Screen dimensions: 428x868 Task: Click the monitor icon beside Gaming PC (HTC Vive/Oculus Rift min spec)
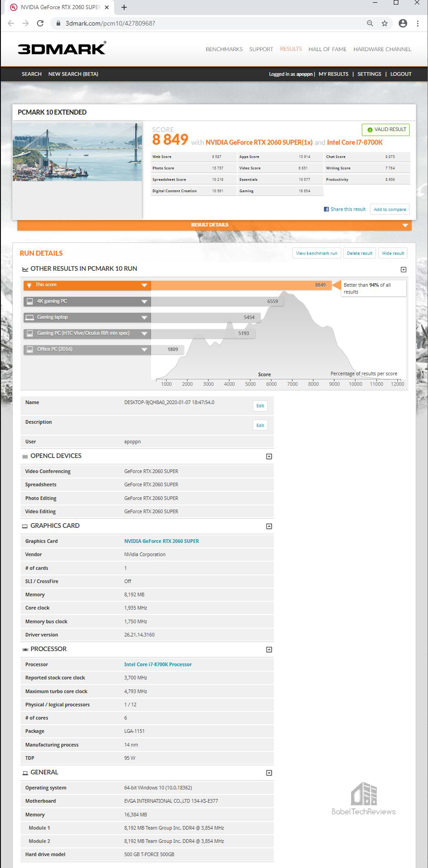click(30, 333)
